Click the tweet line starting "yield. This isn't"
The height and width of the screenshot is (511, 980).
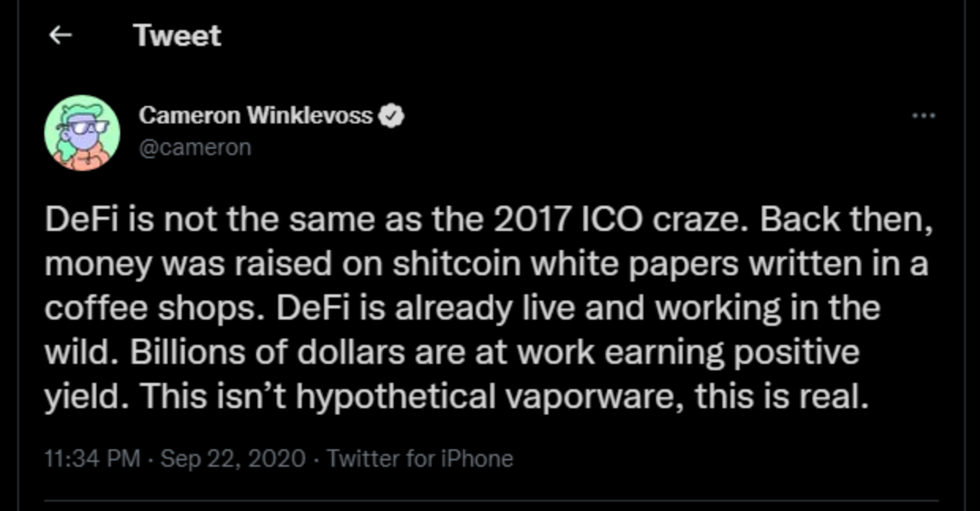pyautogui.click(x=456, y=396)
